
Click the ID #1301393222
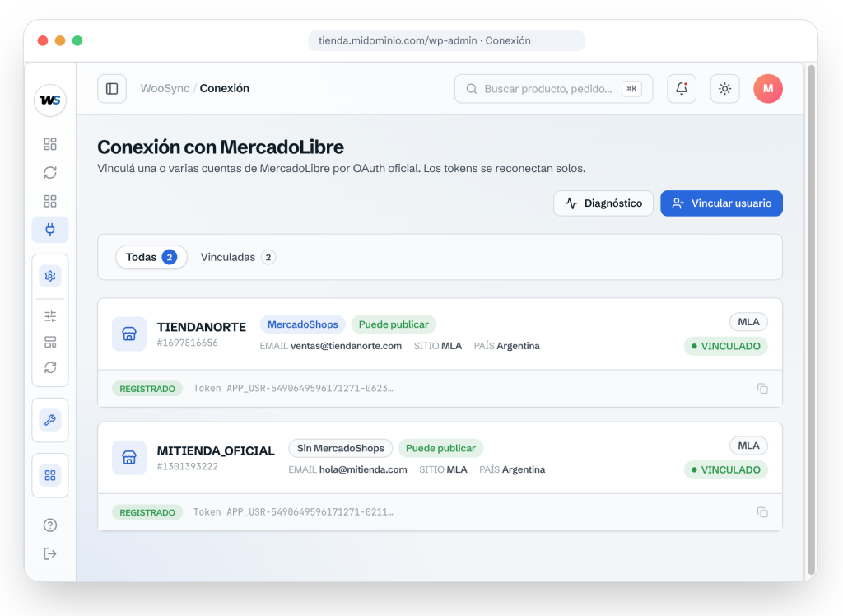pyautogui.click(x=188, y=466)
